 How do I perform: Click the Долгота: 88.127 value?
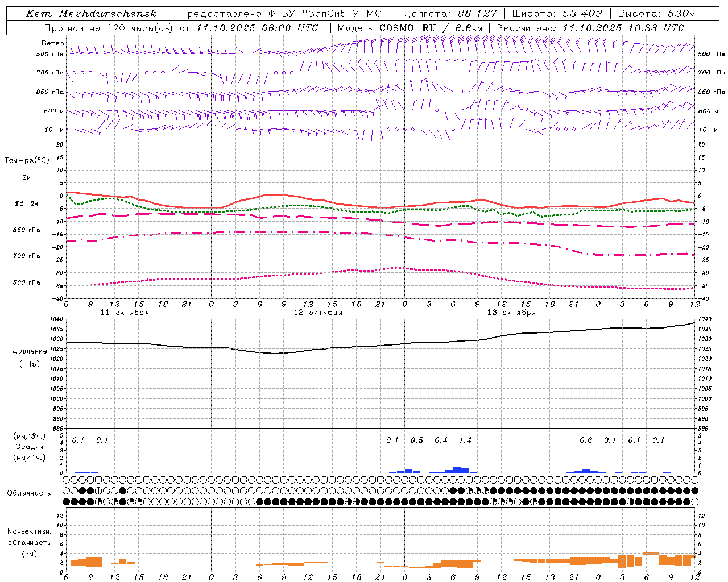click(x=450, y=14)
